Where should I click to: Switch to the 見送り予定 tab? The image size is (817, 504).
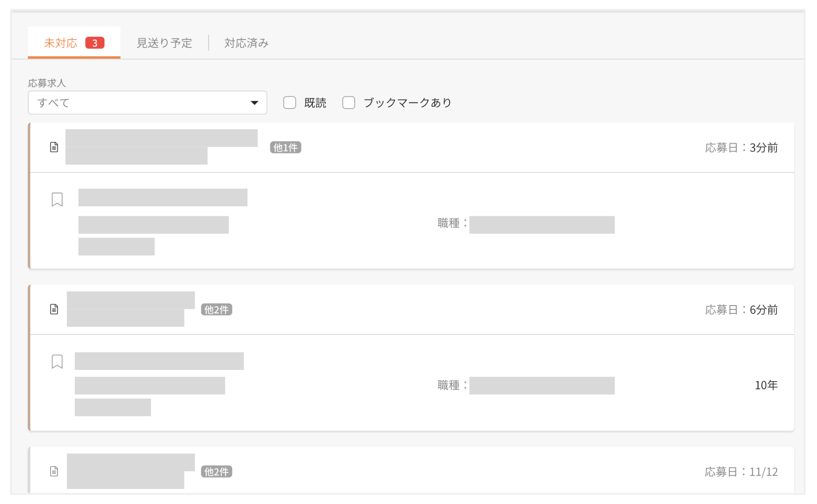(164, 43)
